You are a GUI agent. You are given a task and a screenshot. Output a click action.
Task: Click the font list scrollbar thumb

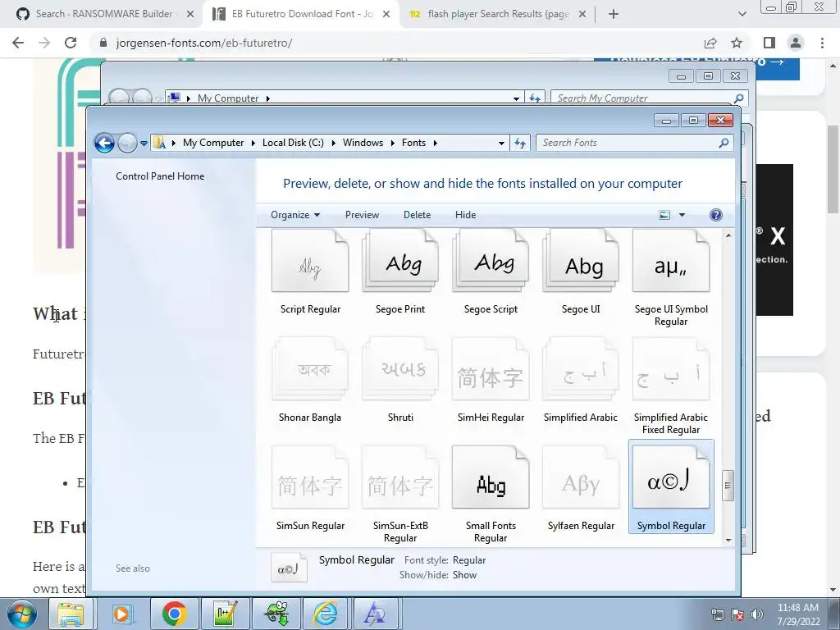(x=728, y=486)
